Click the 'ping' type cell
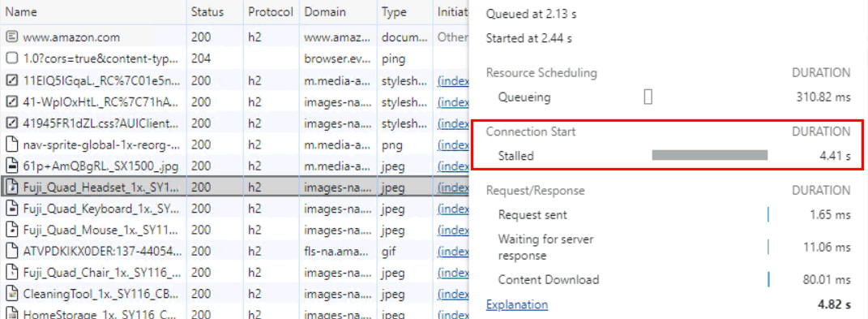 pos(394,59)
